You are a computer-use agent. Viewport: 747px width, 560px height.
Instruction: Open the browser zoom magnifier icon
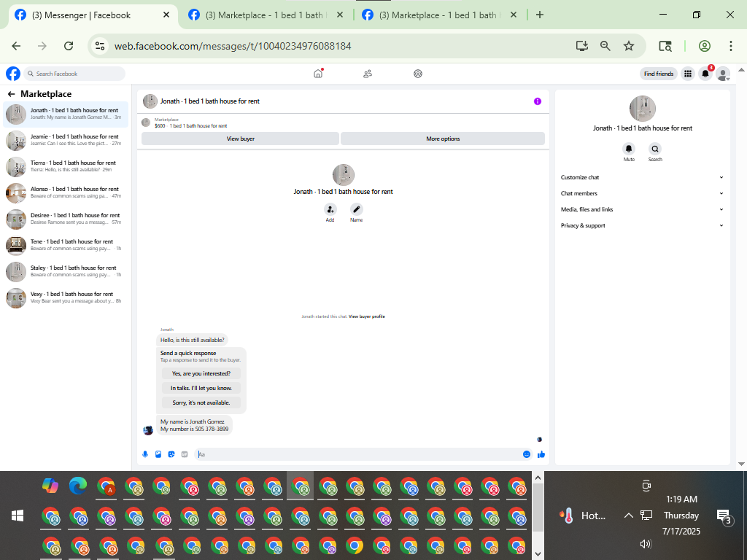point(605,46)
